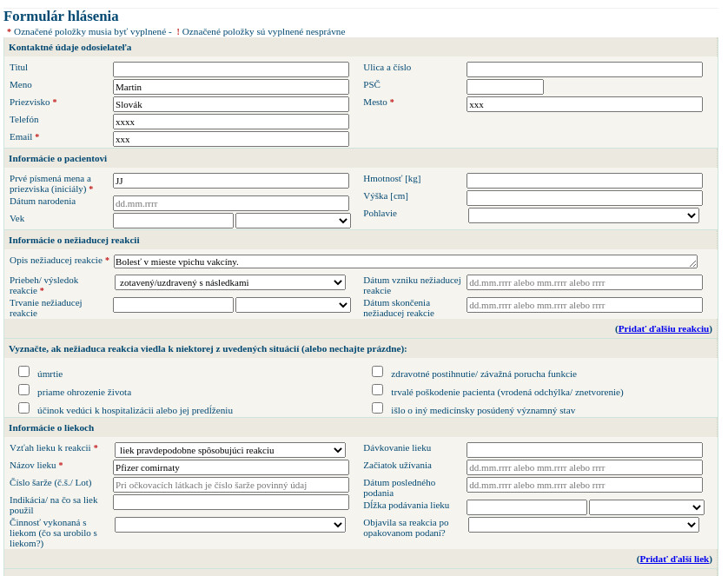Open the Pohlavie dropdown
This screenshot has width=728, height=576.
click(583, 215)
